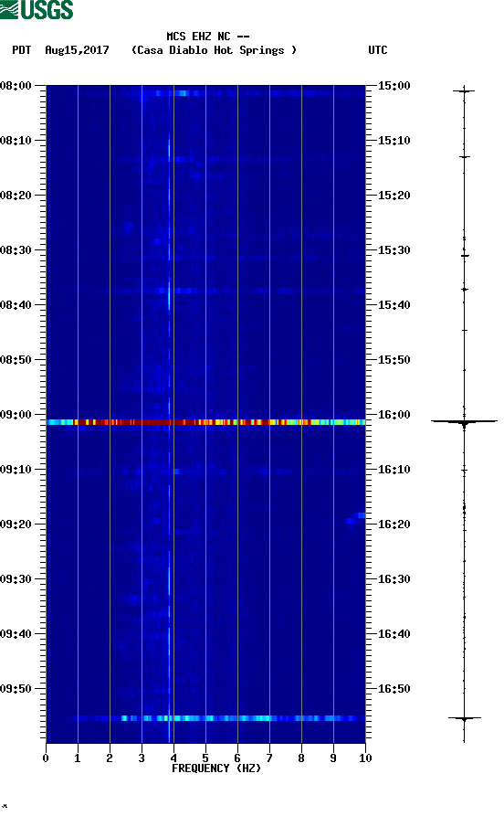Click frequency axis tick label 9
The height and width of the screenshot is (816, 504).
pos(333,758)
